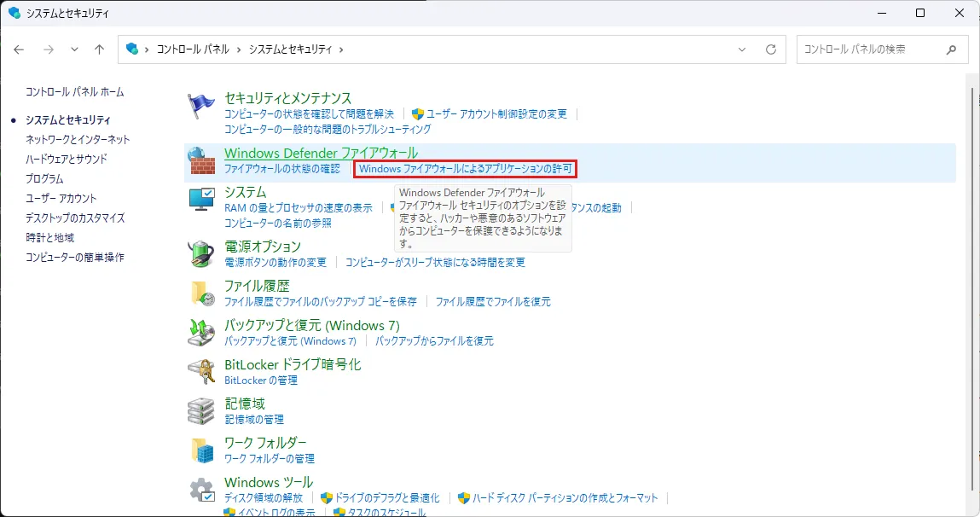Click BitLocker の管理 link
The height and width of the screenshot is (517, 980).
[x=261, y=380]
